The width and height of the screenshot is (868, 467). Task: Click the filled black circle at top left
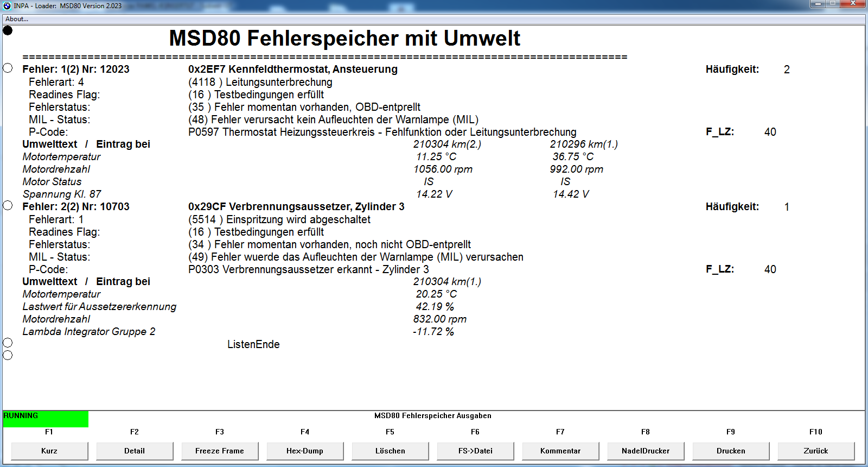tap(8, 30)
